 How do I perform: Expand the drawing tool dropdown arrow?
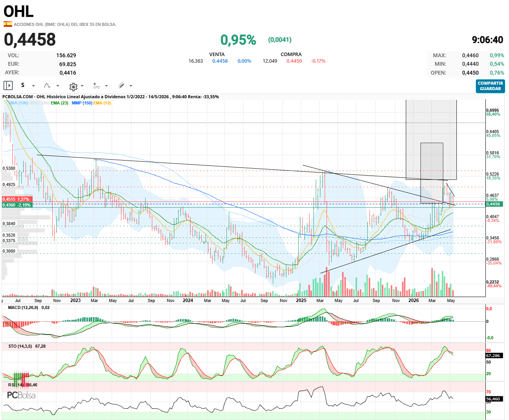coord(131,86)
